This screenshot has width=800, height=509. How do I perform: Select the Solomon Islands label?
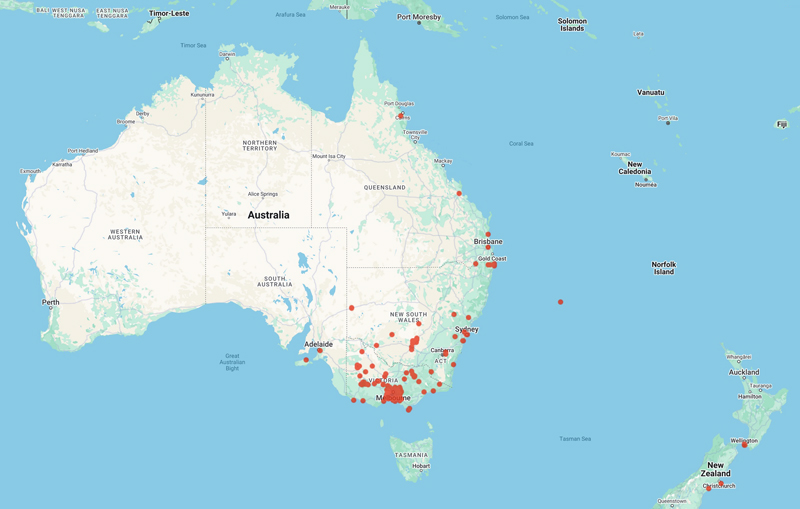click(572, 24)
